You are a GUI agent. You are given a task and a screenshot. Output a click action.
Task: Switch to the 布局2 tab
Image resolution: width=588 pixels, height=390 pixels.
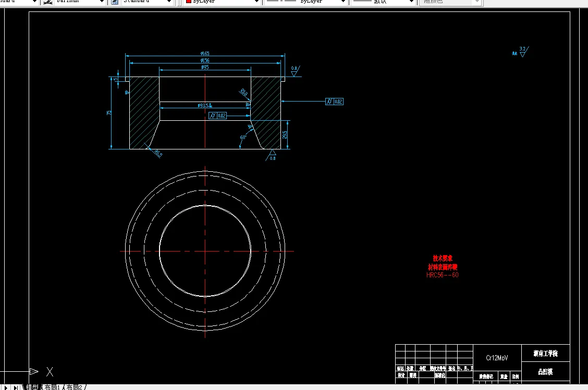(x=74, y=387)
